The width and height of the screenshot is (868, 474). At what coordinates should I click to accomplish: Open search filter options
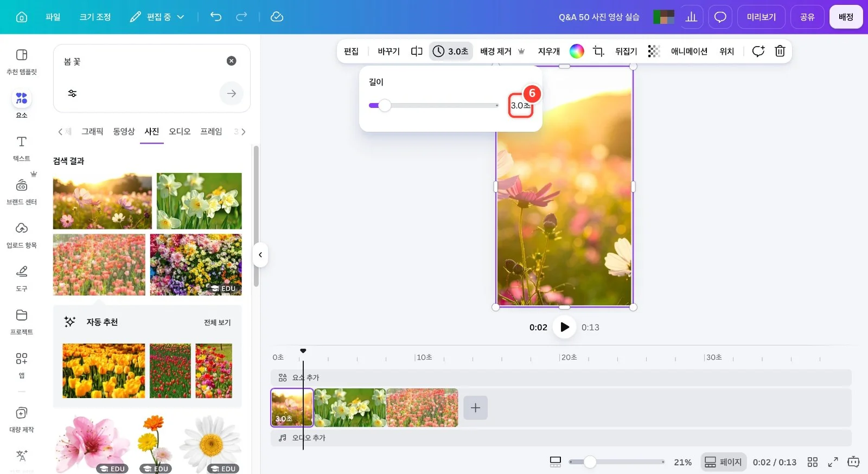coord(72,93)
